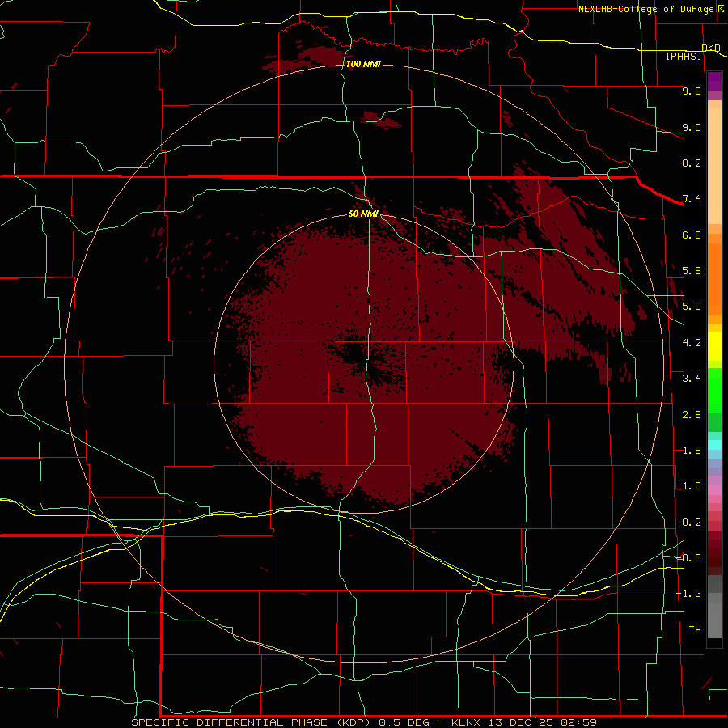Click the 9.0 value on color scale
728x728 pixels.
click(692, 127)
